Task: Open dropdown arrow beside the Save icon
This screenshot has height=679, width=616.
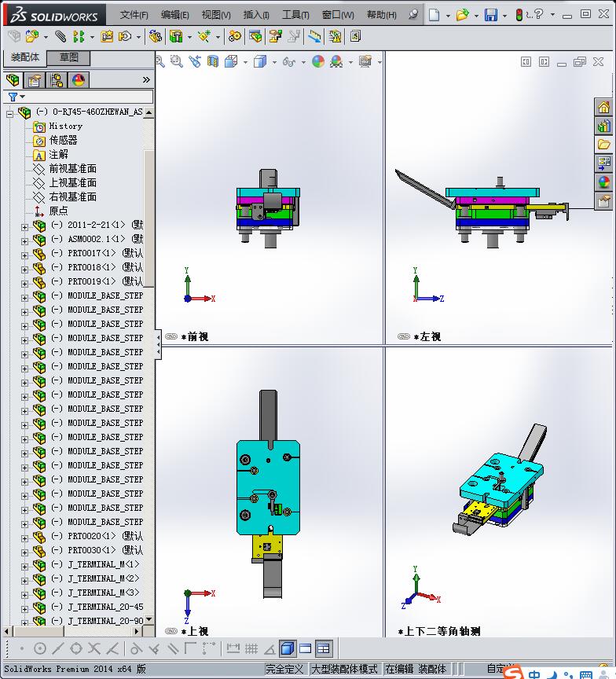Action: pos(504,16)
